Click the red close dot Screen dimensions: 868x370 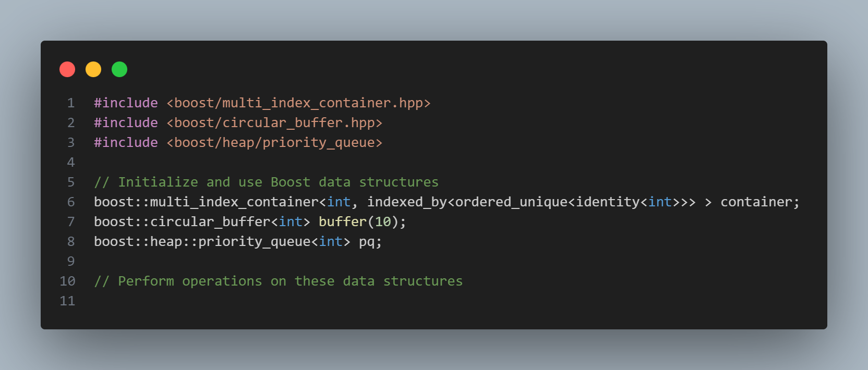pyautogui.click(x=67, y=69)
